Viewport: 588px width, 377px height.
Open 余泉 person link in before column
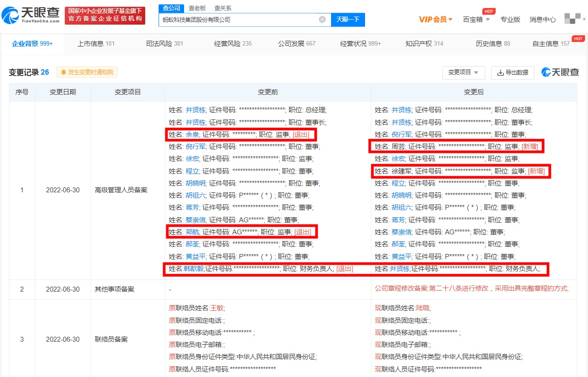192,134
